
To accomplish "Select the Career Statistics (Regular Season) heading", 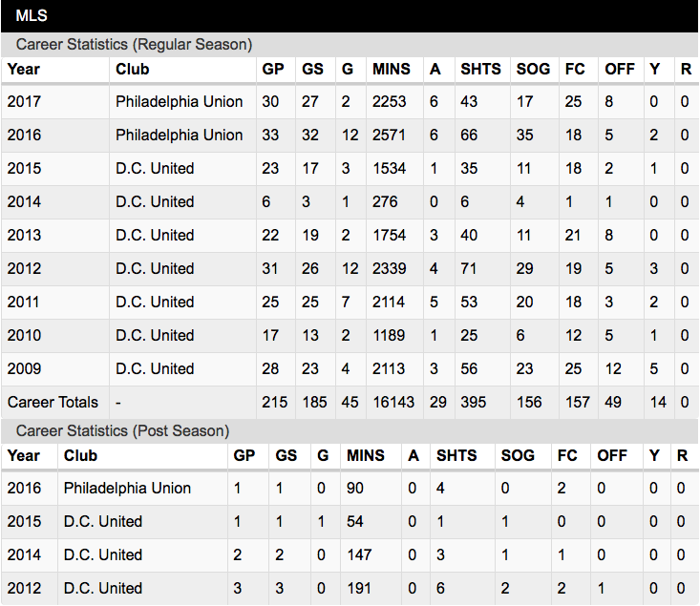I will click(134, 45).
